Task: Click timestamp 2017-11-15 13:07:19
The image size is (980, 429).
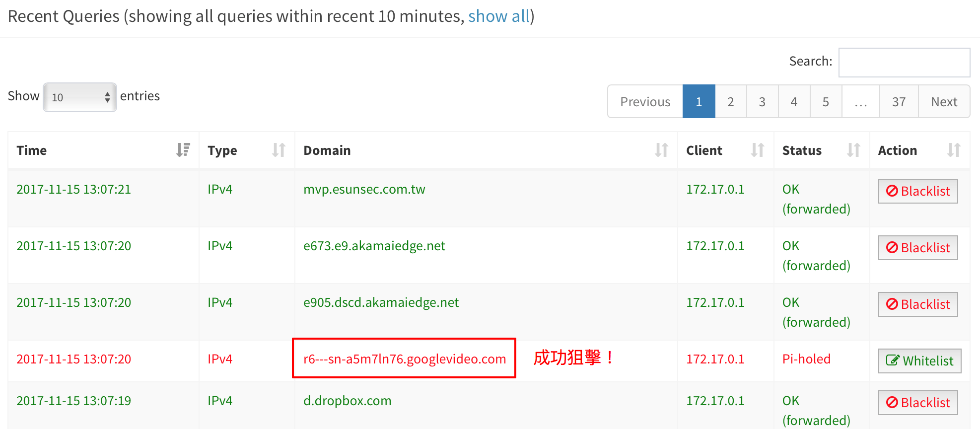Action: (x=73, y=401)
